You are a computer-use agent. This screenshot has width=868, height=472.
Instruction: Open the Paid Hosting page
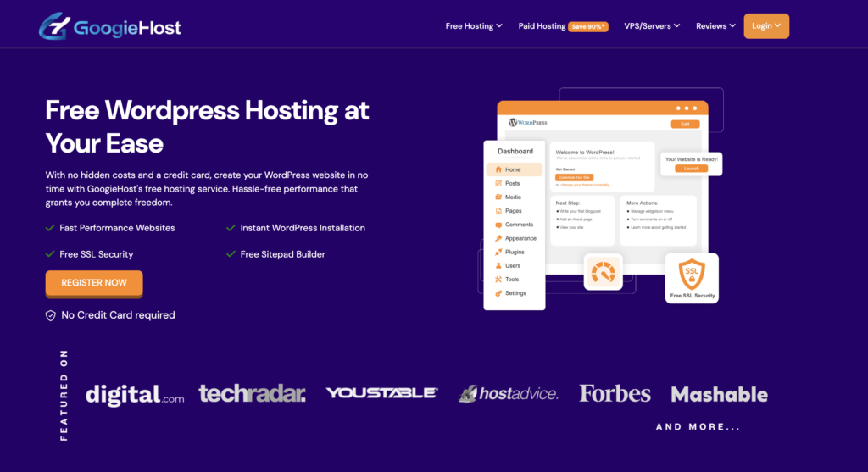pyautogui.click(x=542, y=26)
